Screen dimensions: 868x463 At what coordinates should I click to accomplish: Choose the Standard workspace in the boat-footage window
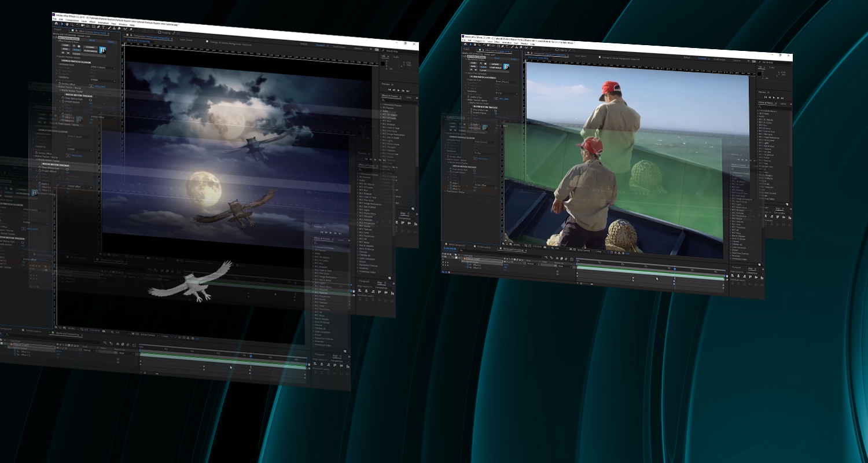click(x=702, y=58)
